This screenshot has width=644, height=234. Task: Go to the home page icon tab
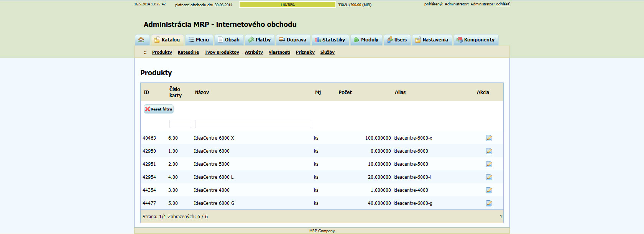tap(141, 40)
